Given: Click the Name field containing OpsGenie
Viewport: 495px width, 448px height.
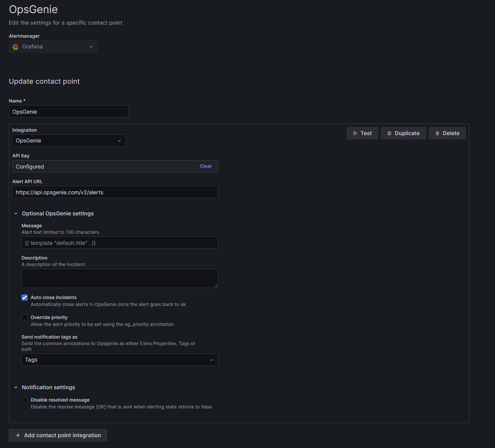Looking at the screenshot, I should coord(68,112).
